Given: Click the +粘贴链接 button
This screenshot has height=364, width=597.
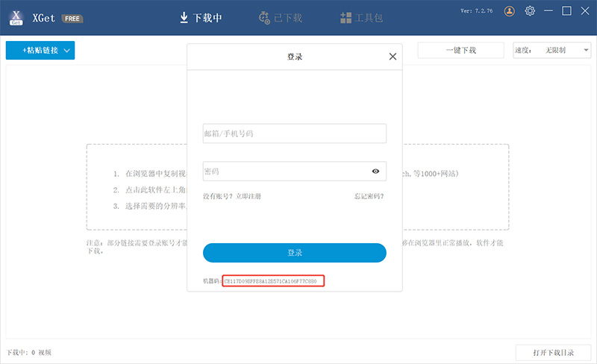Looking at the screenshot, I should pyautogui.click(x=34, y=51).
